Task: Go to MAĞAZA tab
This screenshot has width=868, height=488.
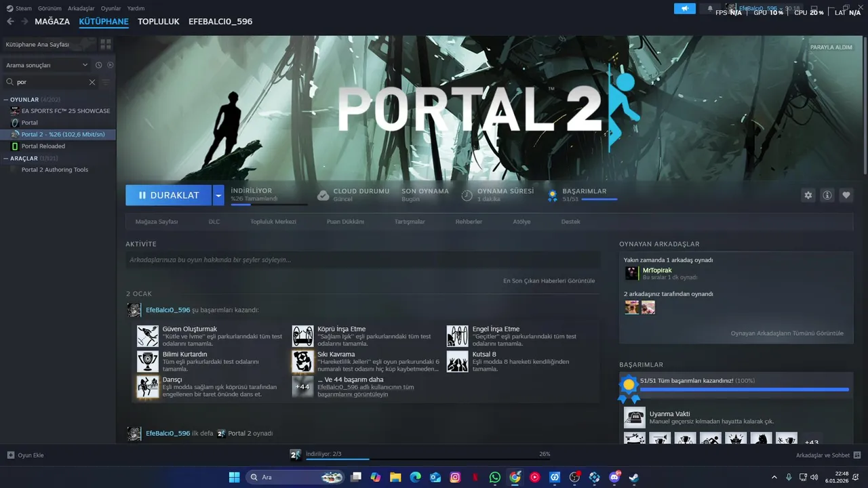Action: click(x=52, y=22)
